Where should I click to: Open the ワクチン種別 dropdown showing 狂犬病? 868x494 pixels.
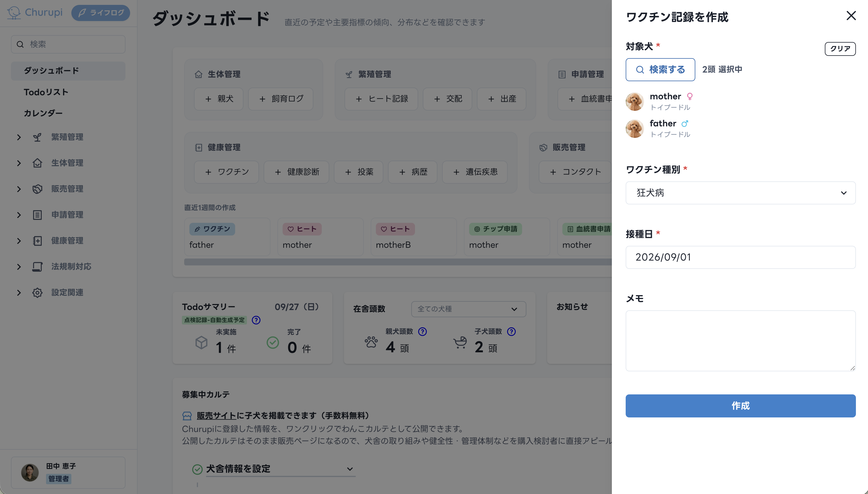click(x=740, y=193)
